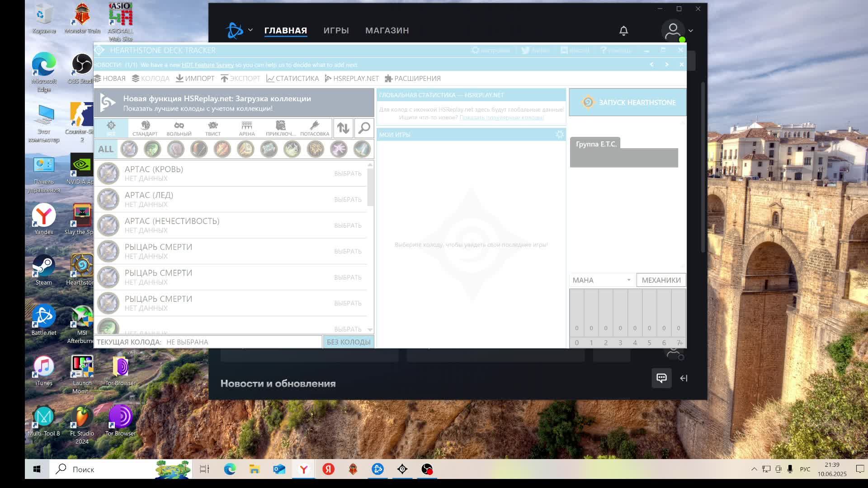Screen dimensions: 868x488
Task: Open the СТАТИСТИКА menu
Action: pos(292,79)
